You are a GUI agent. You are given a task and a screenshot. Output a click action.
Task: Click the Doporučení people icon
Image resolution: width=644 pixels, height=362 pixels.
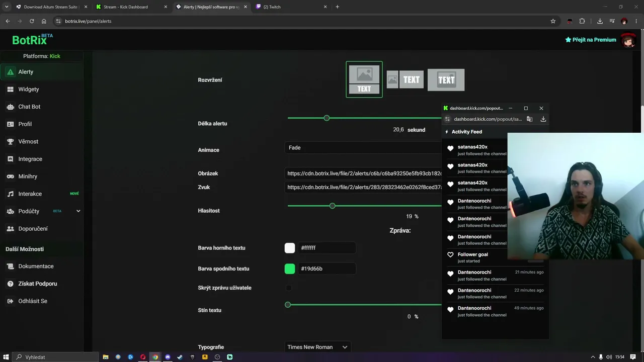point(10,229)
